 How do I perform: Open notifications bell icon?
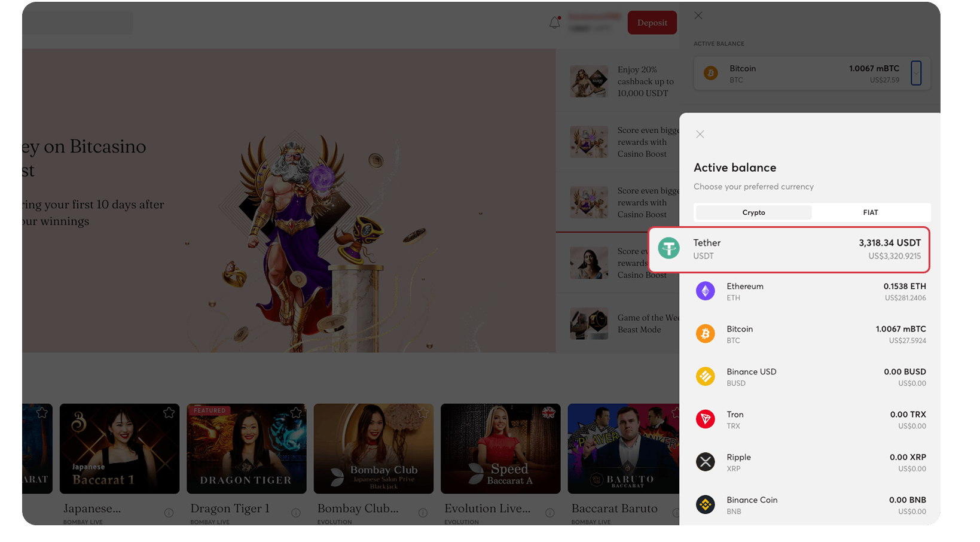point(555,23)
